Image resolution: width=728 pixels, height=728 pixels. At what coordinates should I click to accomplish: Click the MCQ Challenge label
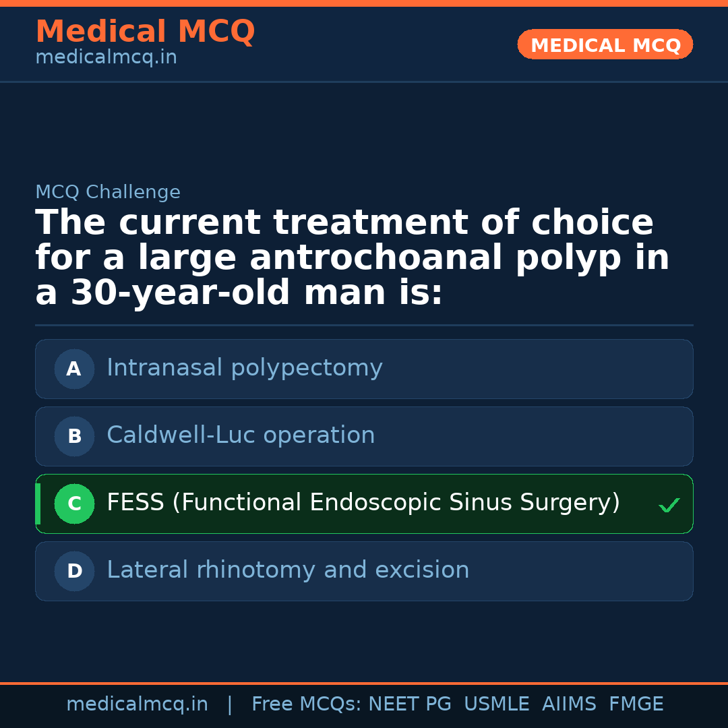(x=108, y=192)
